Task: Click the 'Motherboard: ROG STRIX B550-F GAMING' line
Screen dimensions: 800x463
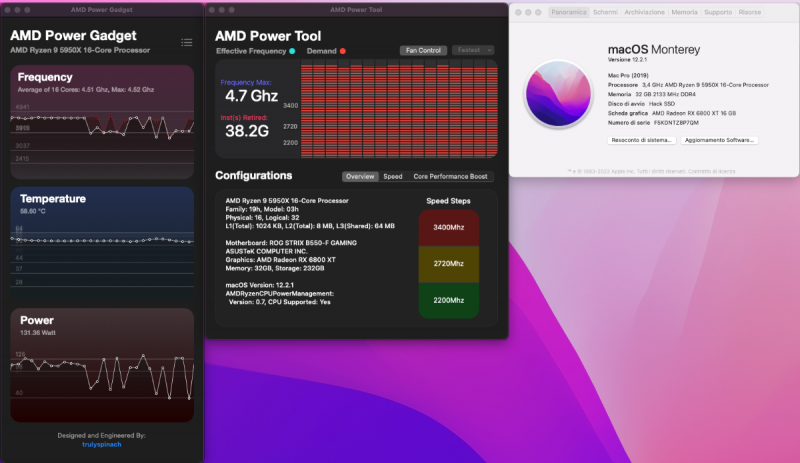Action: [291, 243]
